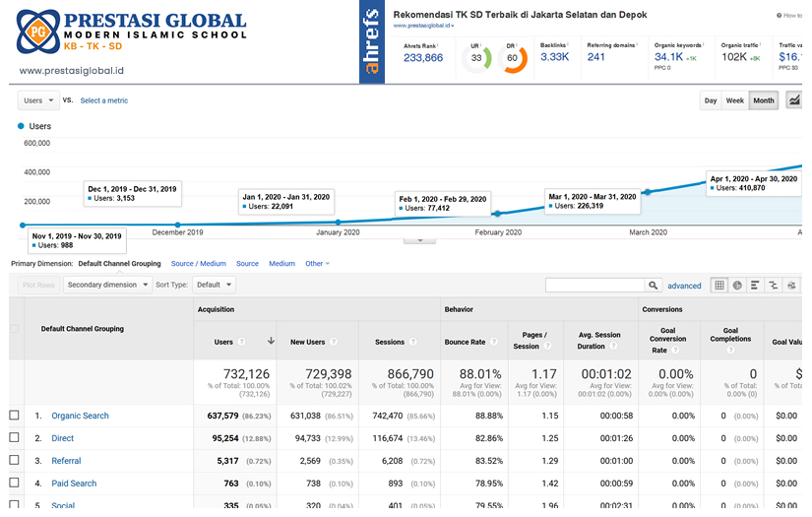Image resolution: width=812 pixels, height=517 pixels.
Task: Click the blue Users legend dot
Action: tap(21, 126)
